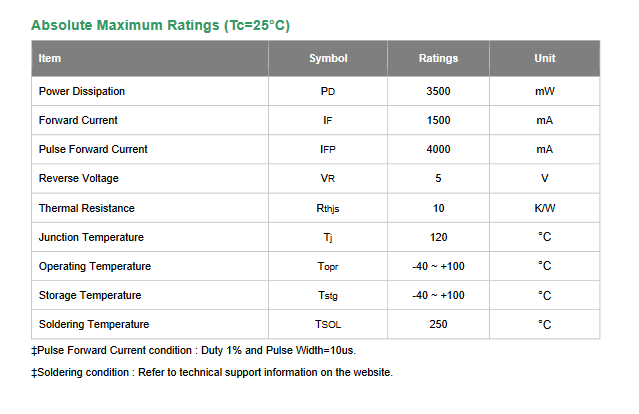
Task: Select the Symbol column header
Action: (x=328, y=58)
